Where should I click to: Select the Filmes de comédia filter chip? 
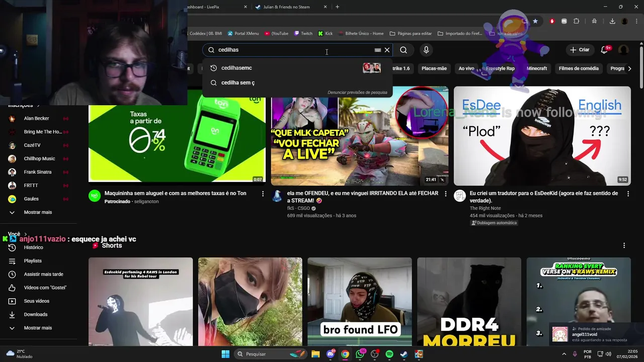click(579, 68)
